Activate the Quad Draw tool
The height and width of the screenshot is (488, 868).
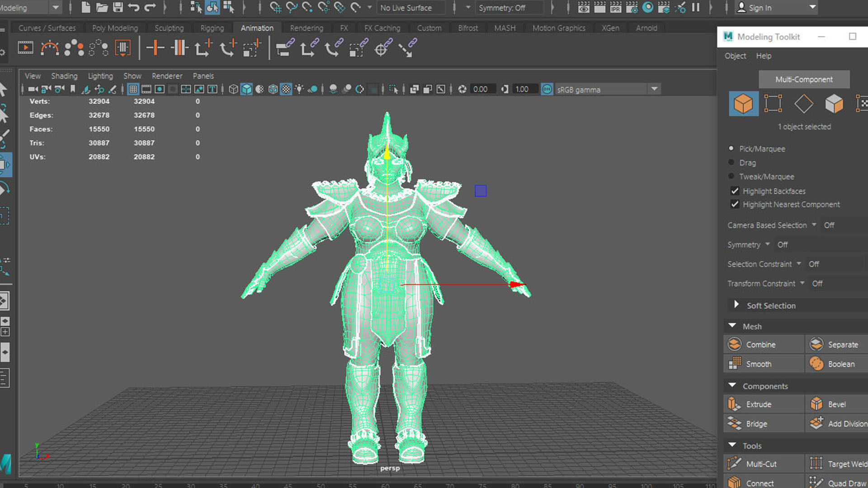click(x=842, y=483)
